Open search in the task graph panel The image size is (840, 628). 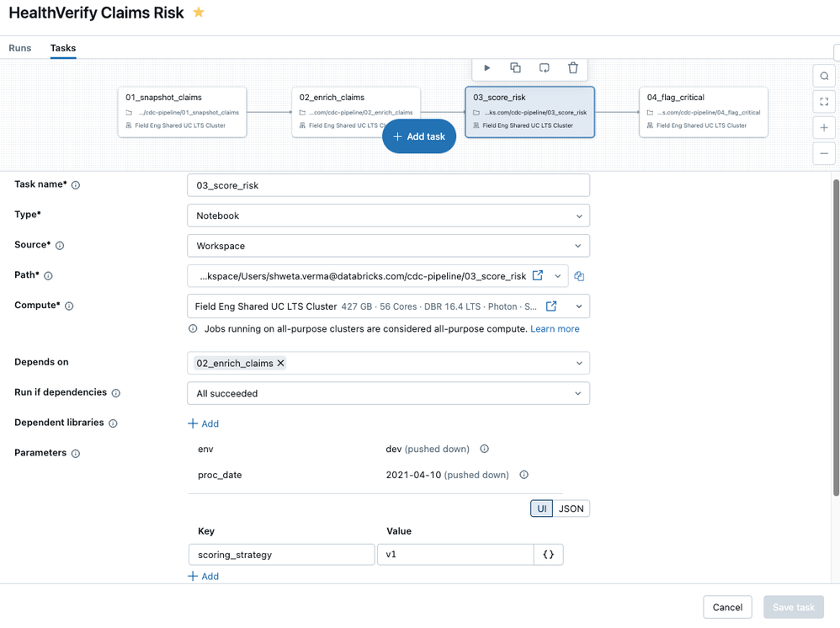pyautogui.click(x=824, y=75)
